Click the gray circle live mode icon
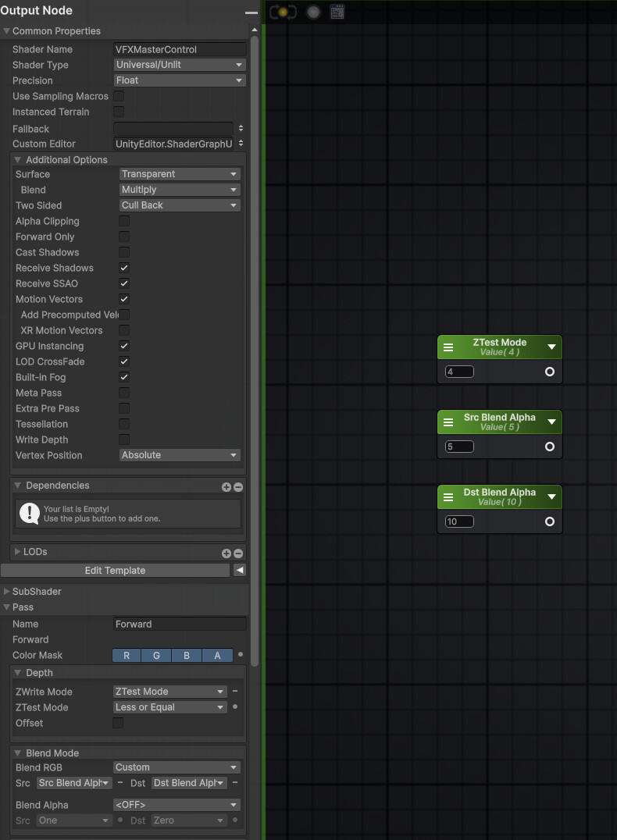This screenshot has height=840, width=617. [x=313, y=12]
